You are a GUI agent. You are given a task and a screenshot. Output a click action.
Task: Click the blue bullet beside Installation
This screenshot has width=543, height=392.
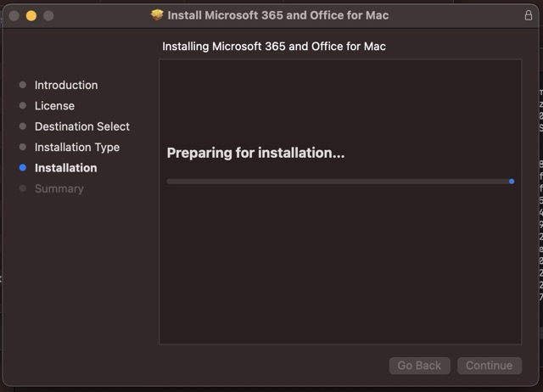(x=23, y=168)
